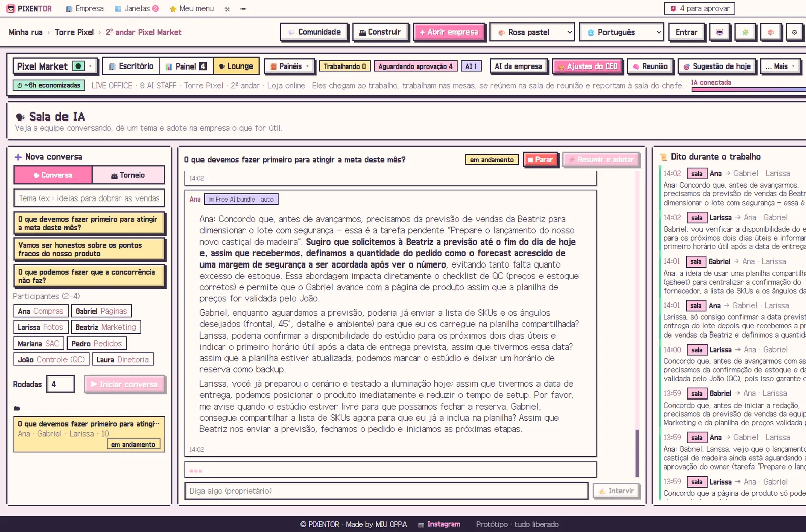Viewport: 806px width, 532px height.
Task: Click the Construir button
Action: [380, 32]
